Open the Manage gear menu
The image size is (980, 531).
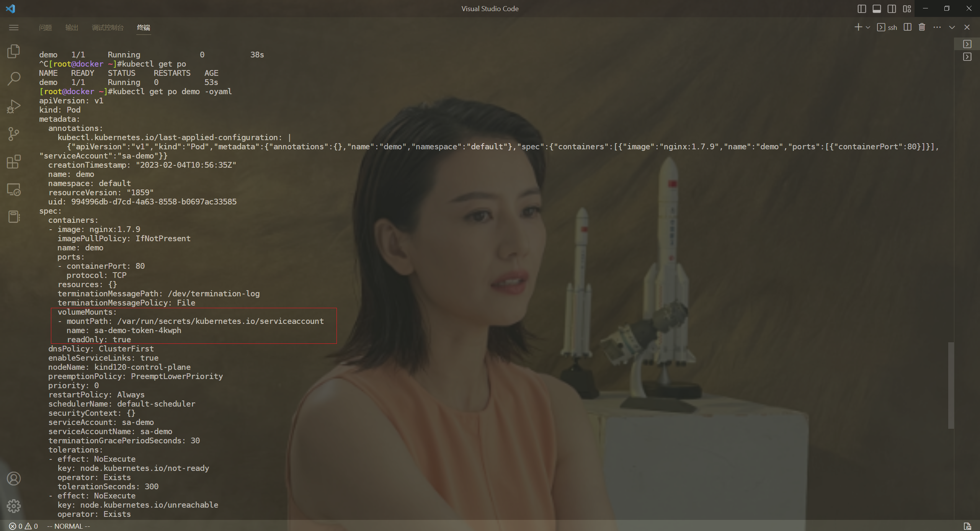(14, 506)
